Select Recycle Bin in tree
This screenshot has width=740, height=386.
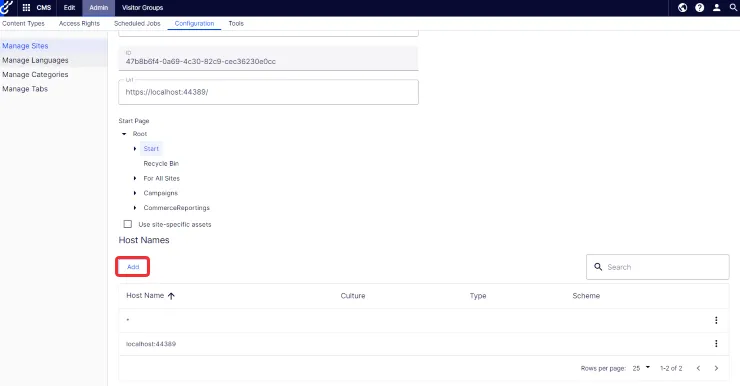pyautogui.click(x=161, y=163)
